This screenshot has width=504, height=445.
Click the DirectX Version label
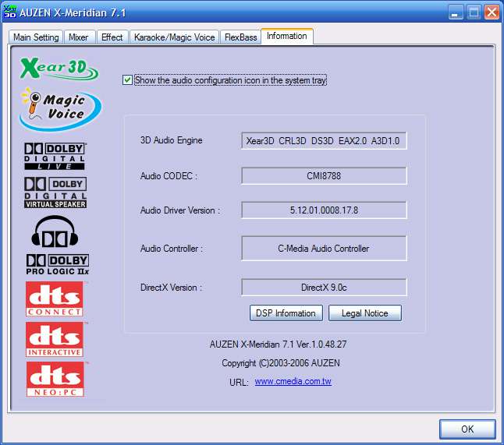pyautogui.click(x=172, y=288)
